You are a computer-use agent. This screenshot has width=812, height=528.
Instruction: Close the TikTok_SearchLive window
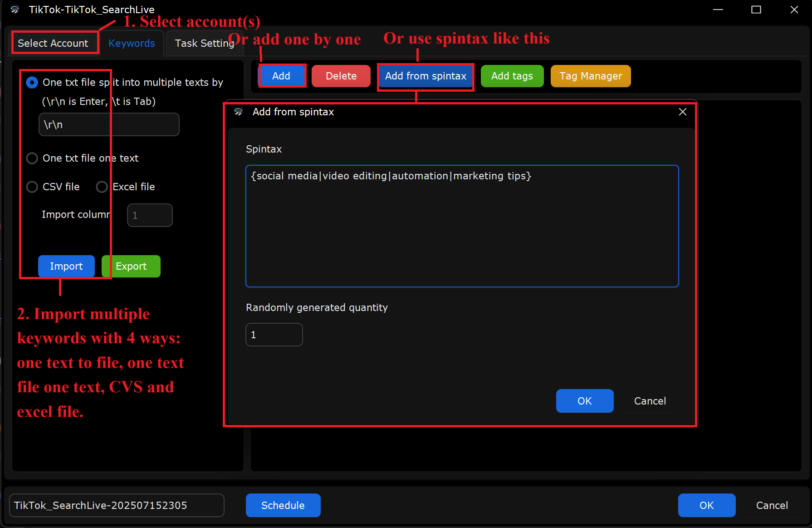(794, 10)
